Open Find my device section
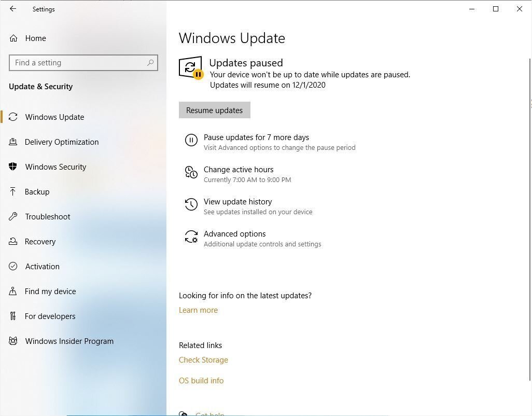 50,291
